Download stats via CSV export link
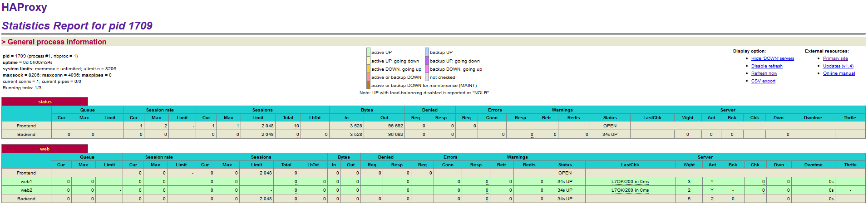 763,81
